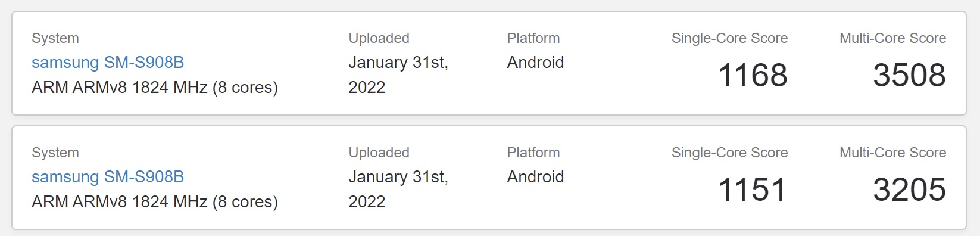Click Single-Core Score label above 1168
The height and width of the screenshot is (236, 980).
729,38
